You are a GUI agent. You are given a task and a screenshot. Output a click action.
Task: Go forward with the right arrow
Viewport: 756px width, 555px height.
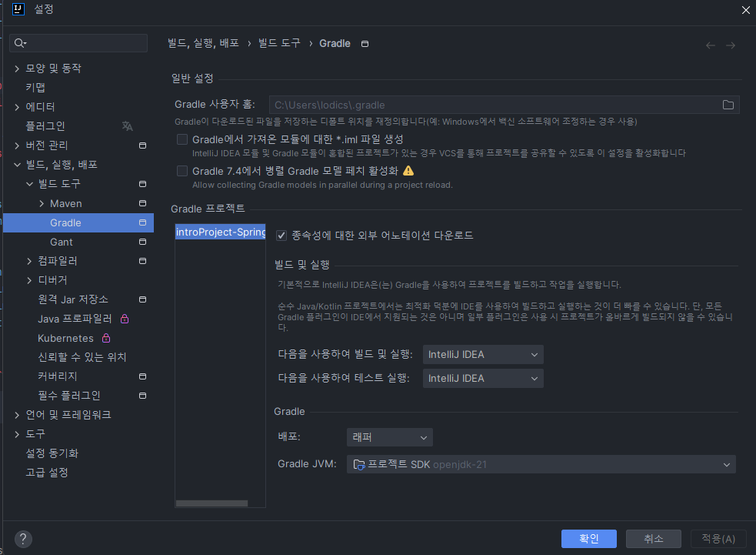tap(731, 45)
